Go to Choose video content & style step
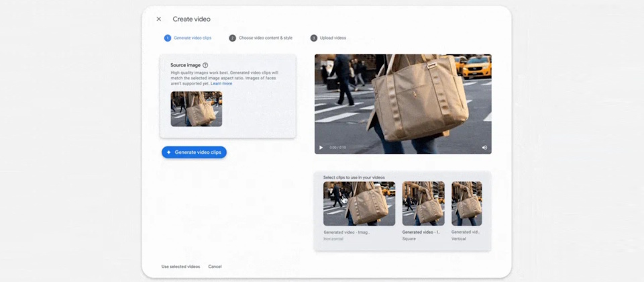This screenshot has width=644, height=282. [x=266, y=38]
